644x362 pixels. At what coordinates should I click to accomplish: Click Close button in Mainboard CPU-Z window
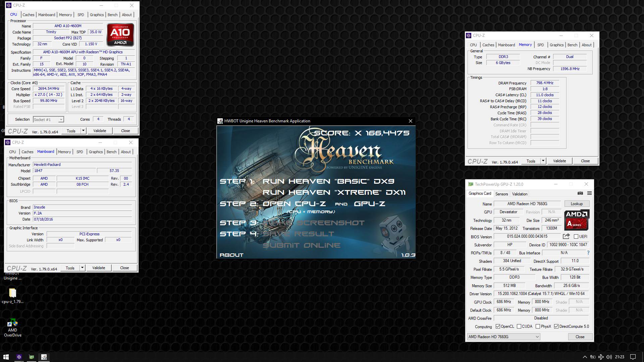124,268
